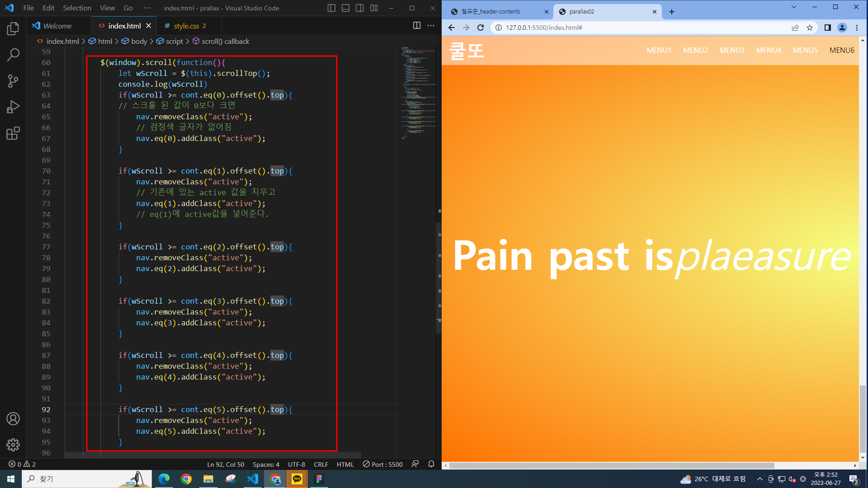Open the Source Control view
868x488 pixels.
tap(13, 81)
